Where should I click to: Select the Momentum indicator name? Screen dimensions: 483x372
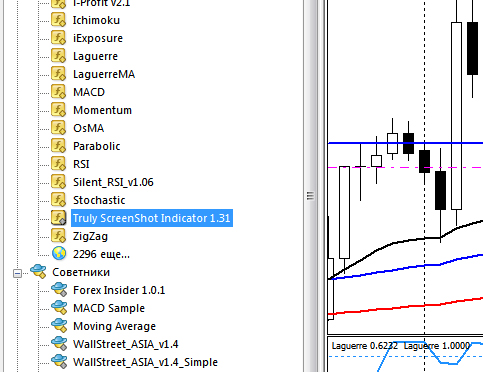(x=102, y=110)
